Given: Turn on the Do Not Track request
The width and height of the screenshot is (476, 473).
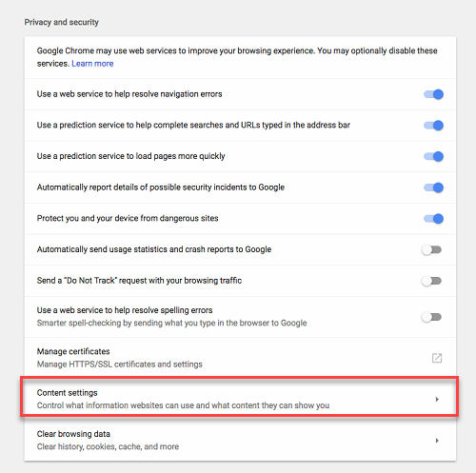Looking at the screenshot, I should 431,281.
